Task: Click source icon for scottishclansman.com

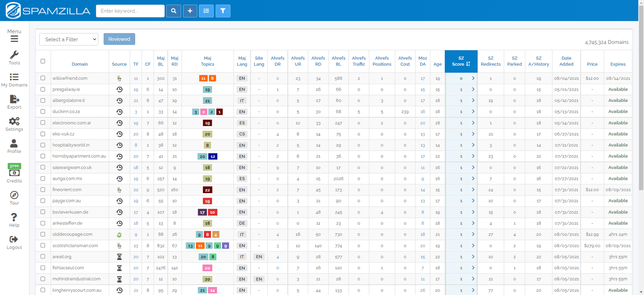Action: point(119,245)
